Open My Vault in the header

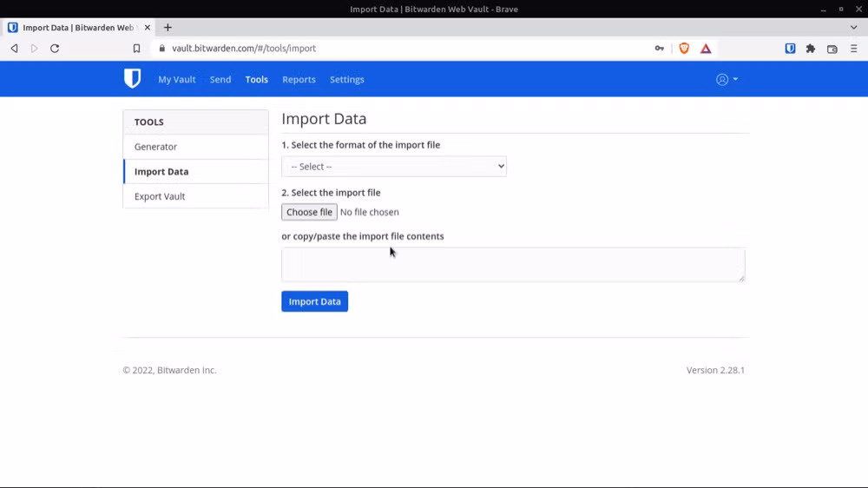click(176, 79)
